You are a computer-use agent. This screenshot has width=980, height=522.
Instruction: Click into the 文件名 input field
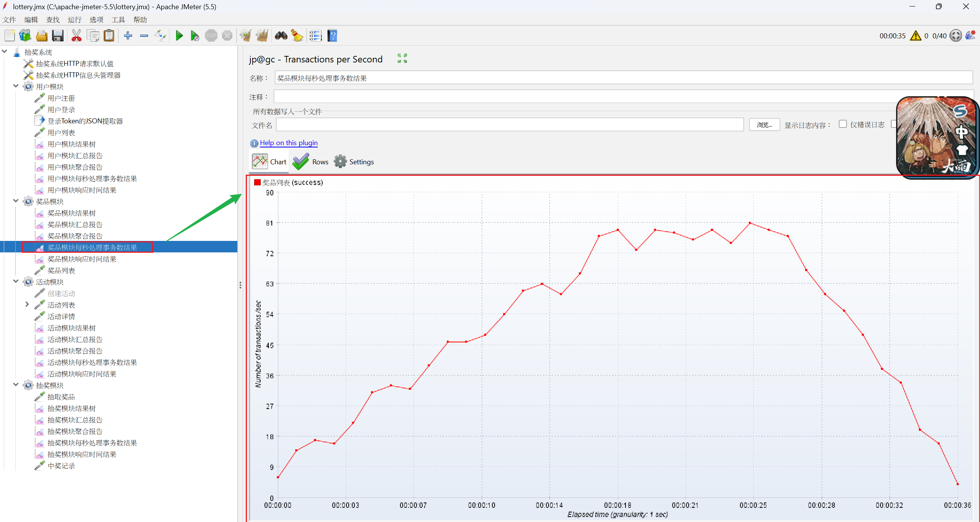coord(509,125)
